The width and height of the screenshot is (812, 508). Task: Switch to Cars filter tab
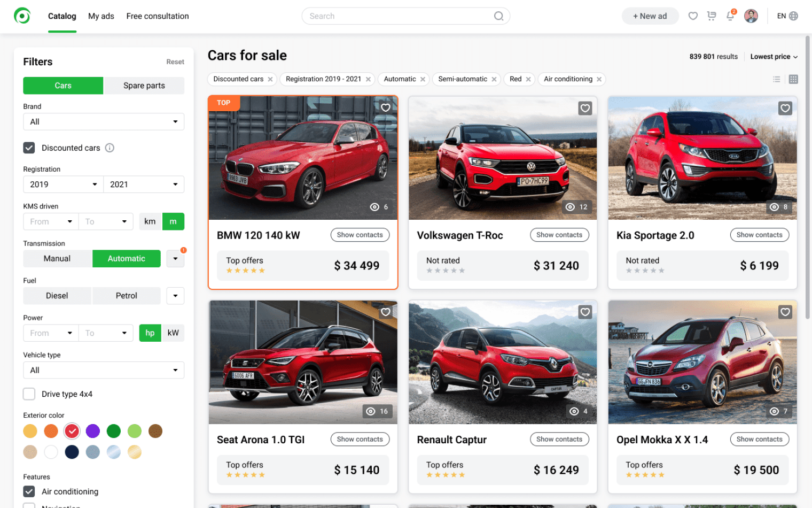click(x=63, y=86)
